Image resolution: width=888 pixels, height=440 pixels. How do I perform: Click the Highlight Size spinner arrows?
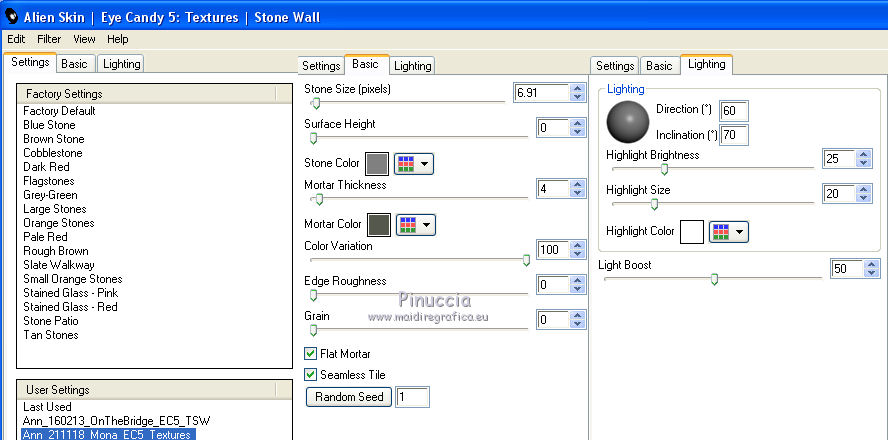pos(863,194)
